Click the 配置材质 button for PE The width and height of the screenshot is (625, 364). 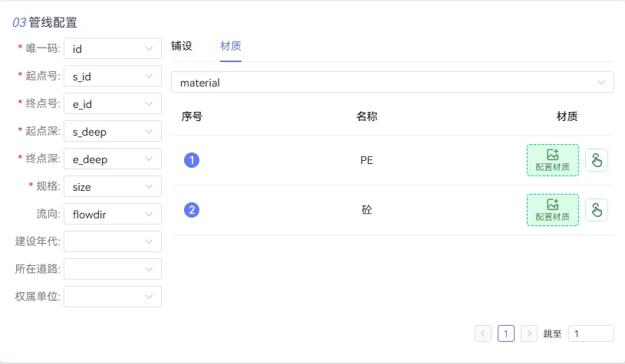pos(552,160)
